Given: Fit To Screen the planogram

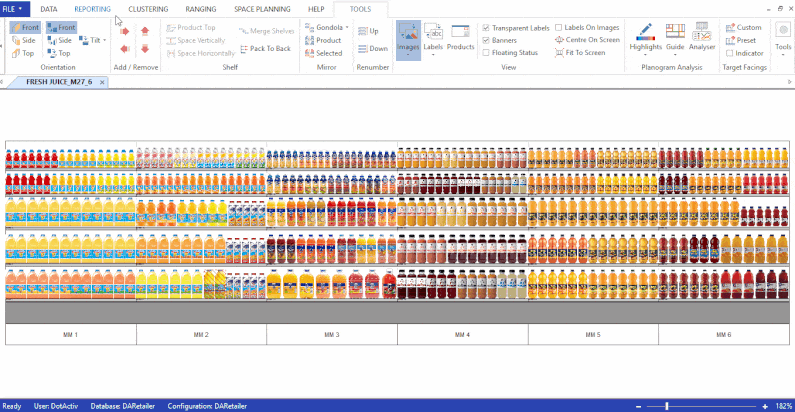Looking at the screenshot, I should pyautogui.click(x=581, y=52).
